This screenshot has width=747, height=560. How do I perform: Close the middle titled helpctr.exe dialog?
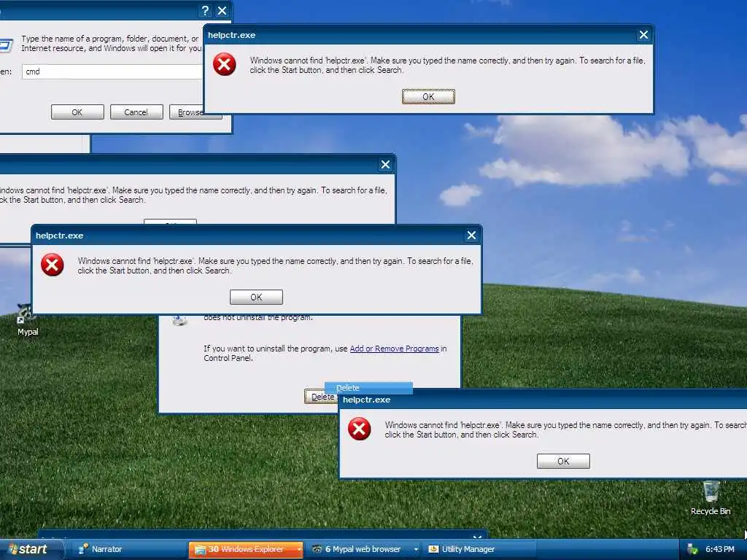tap(472, 236)
